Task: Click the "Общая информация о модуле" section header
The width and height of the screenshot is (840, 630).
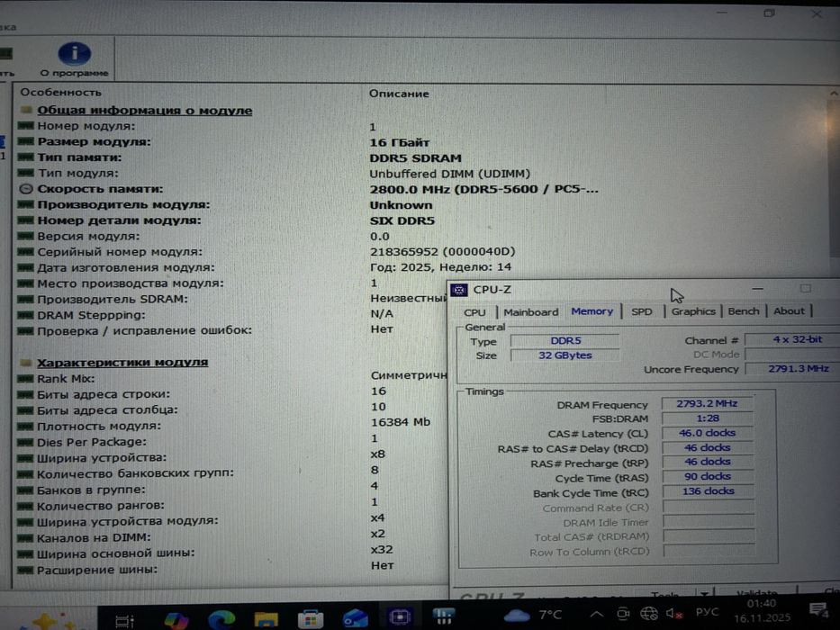Action: (x=145, y=111)
